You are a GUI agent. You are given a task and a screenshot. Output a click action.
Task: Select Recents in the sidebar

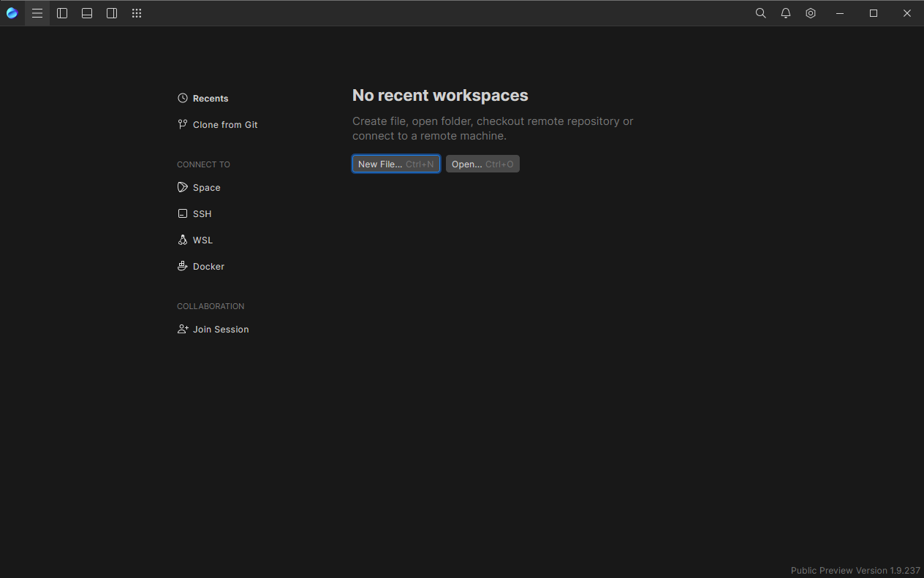tap(203, 99)
